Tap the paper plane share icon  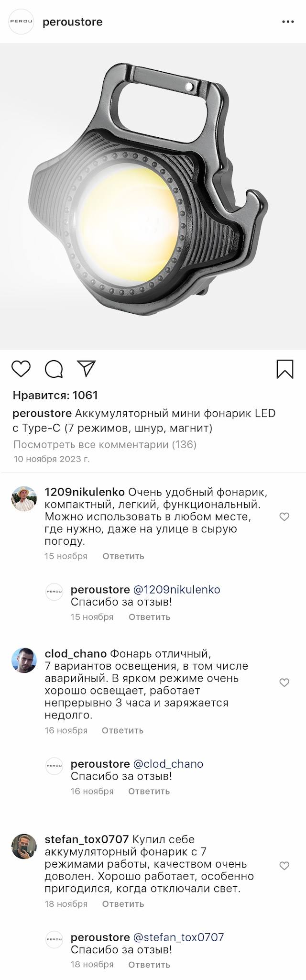(x=87, y=368)
